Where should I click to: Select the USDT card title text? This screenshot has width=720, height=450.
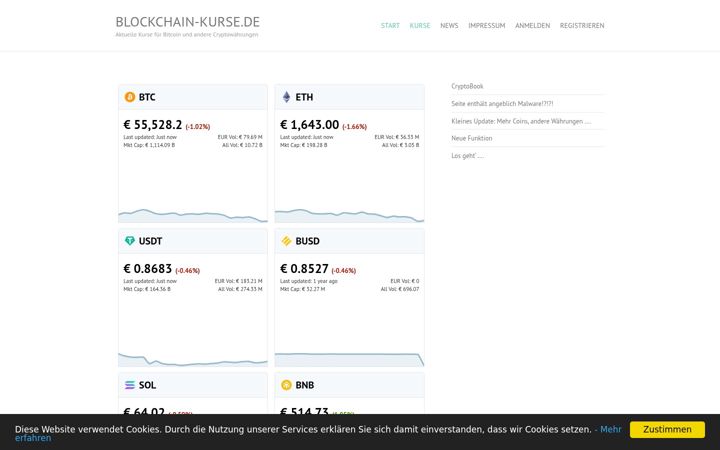[150, 241]
